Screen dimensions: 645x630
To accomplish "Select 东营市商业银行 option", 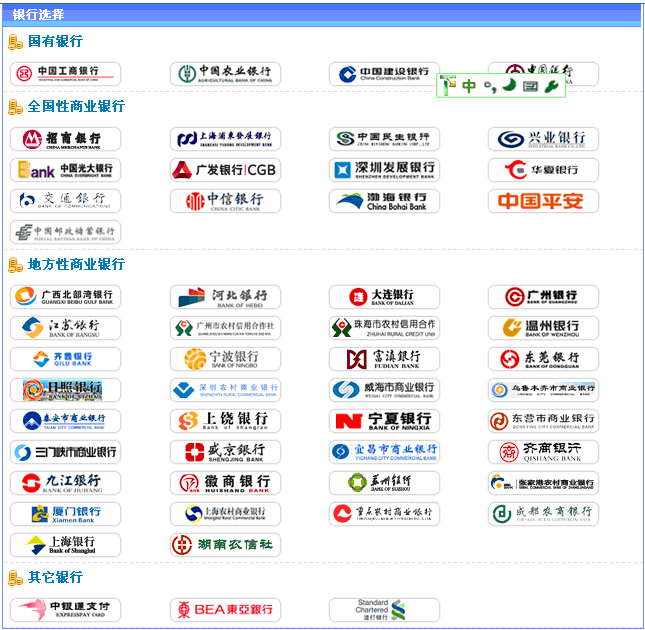I will pos(543,421).
